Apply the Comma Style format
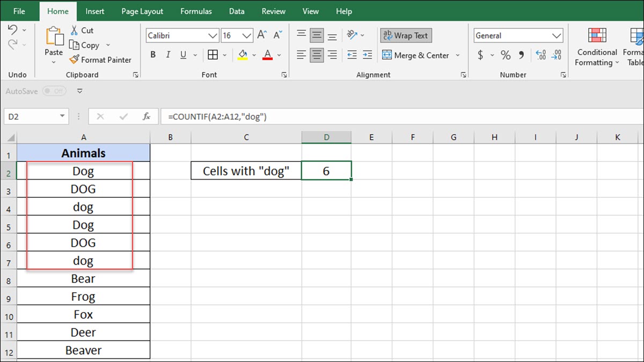 coord(521,55)
